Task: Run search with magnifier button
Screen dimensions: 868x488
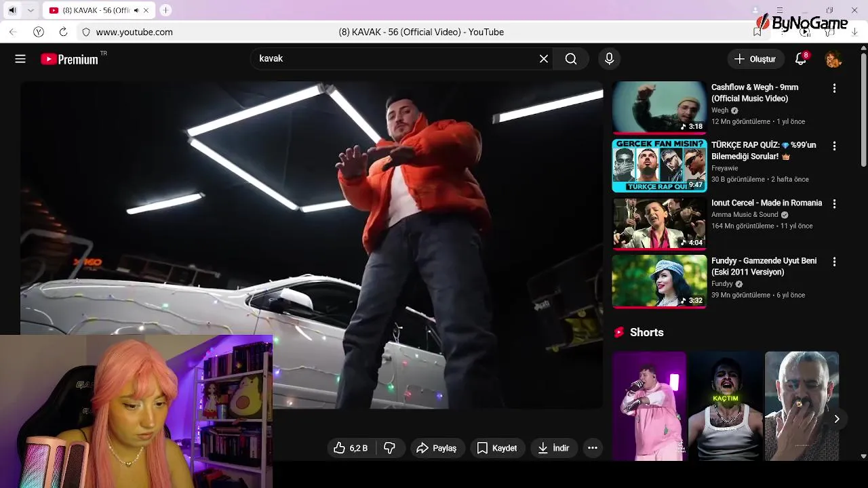Action: 571,59
